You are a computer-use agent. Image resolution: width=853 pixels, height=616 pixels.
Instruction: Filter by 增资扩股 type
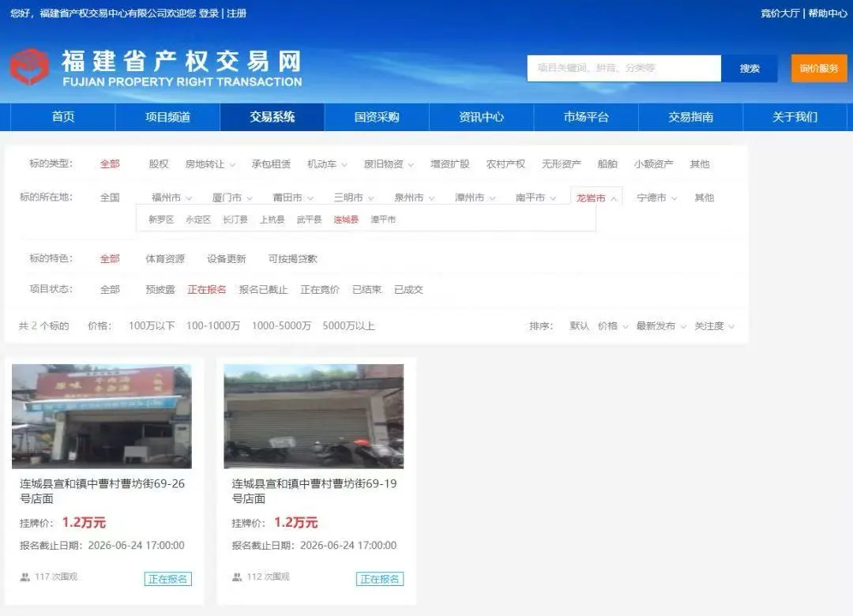pos(450,163)
